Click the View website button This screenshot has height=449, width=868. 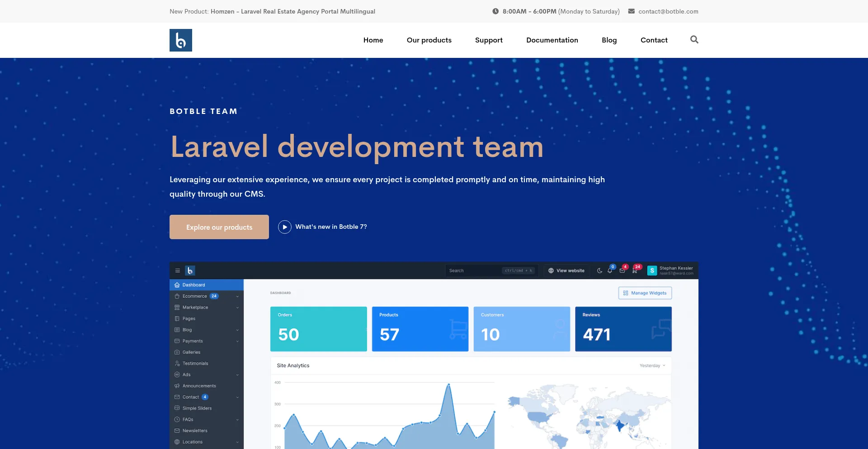(x=566, y=271)
